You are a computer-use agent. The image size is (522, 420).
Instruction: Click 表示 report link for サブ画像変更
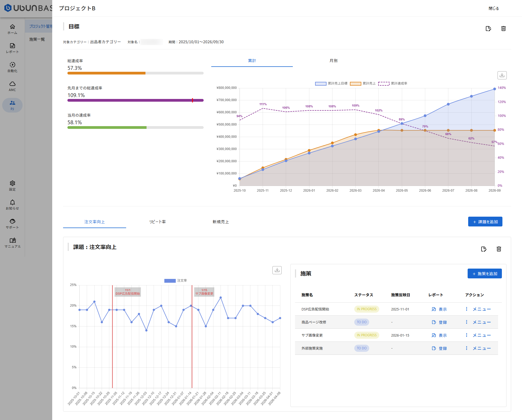[x=439, y=335]
